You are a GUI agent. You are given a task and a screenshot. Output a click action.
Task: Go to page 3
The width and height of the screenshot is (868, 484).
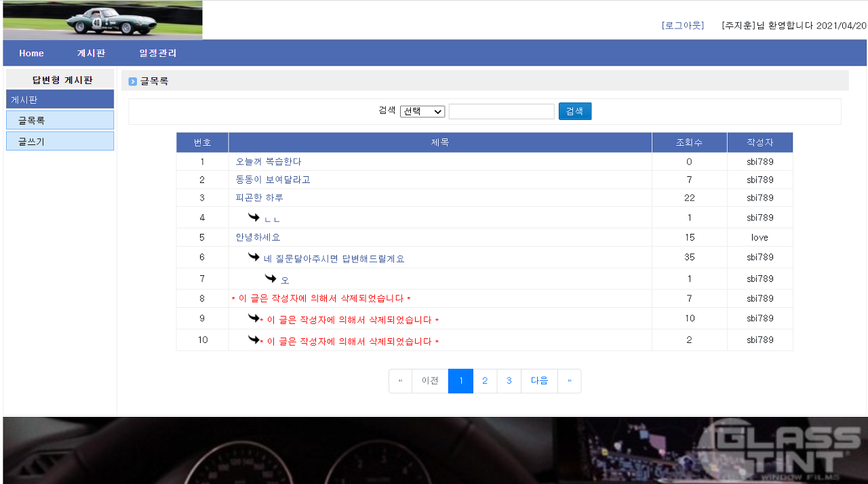tap(509, 381)
